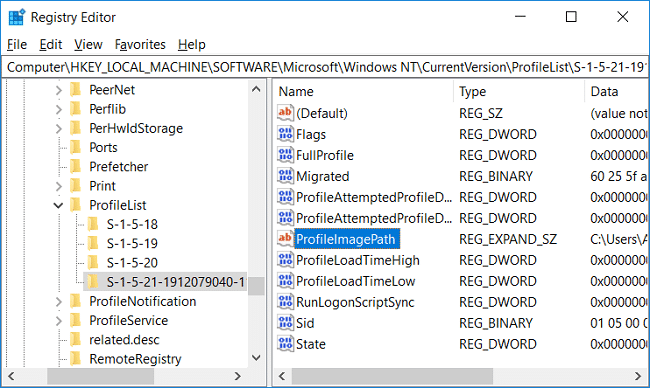Click the tree pane vertical scrollbar thumb
Image resolution: width=650 pixels, height=388 pixels.
pyautogui.click(x=257, y=286)
